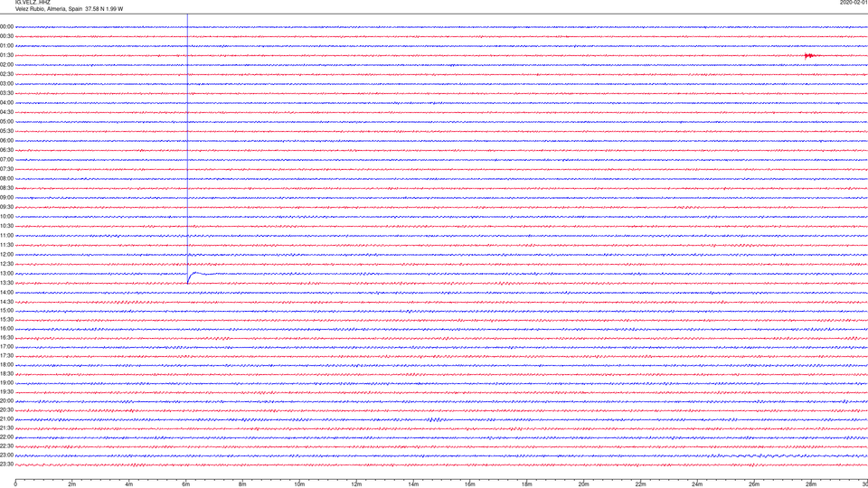Select the 23:30 trace time label

(6, 465)
